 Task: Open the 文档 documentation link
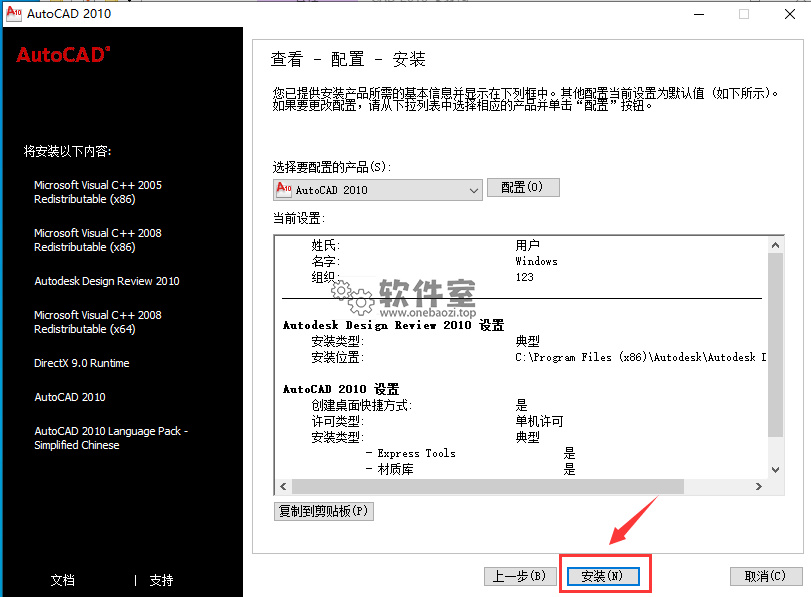click(x=63, y=580)
